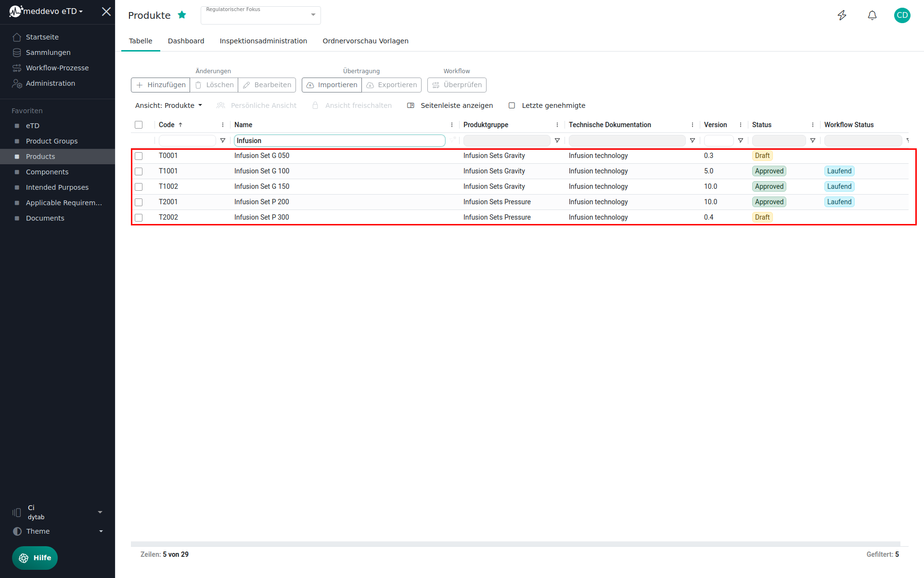The width and height of the screenshot is (924, 578).
Task: Expand the Ci dytab tenant selector arrow
Action: (100, 512)
